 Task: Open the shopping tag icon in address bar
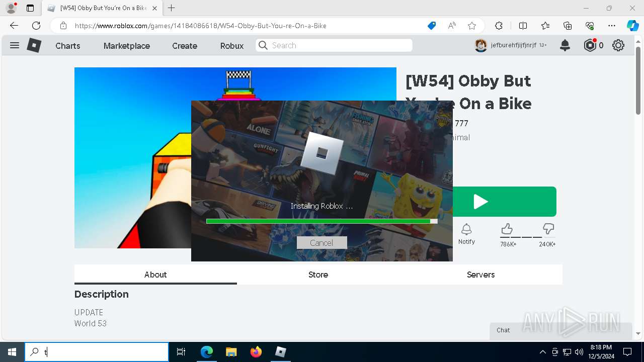432,26
